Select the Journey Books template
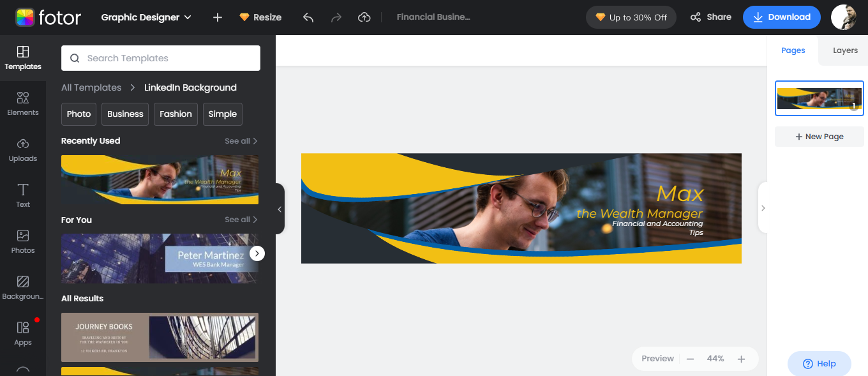This screenshot has width=868, height=376. pyautogui.click(x=160, y=337)
